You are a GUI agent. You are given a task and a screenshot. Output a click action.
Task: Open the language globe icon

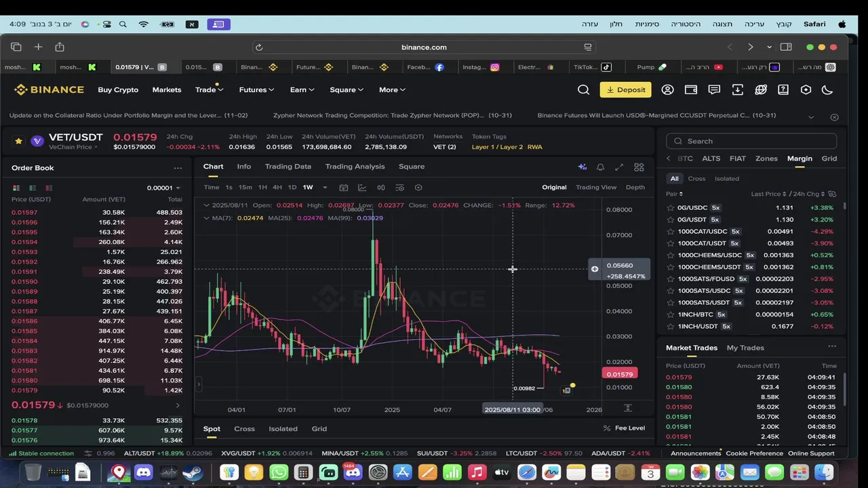(x=761, y=89)
